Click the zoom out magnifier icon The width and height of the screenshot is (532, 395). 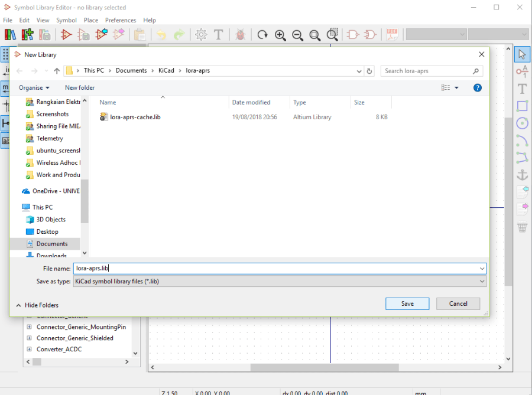click(x=297, y=35)
